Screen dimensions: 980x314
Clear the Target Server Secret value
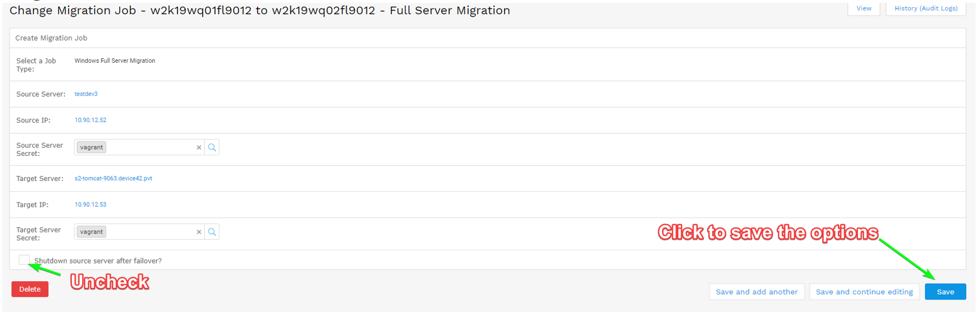point(199,232)
